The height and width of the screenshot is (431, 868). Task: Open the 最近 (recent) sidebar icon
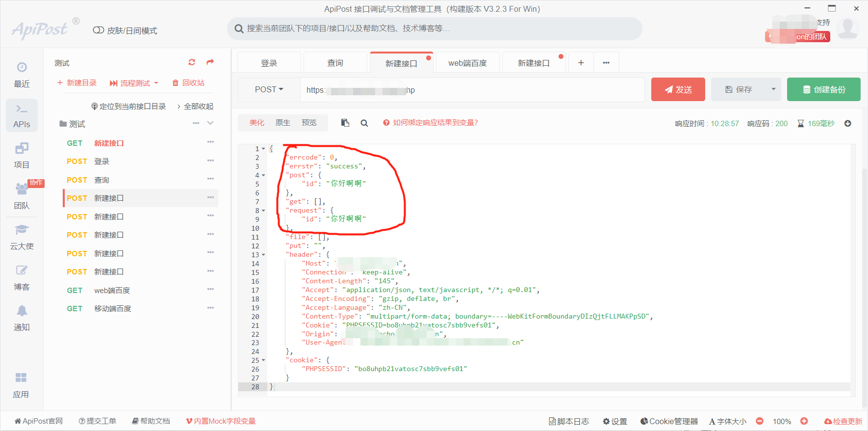(x=22, y=75)
